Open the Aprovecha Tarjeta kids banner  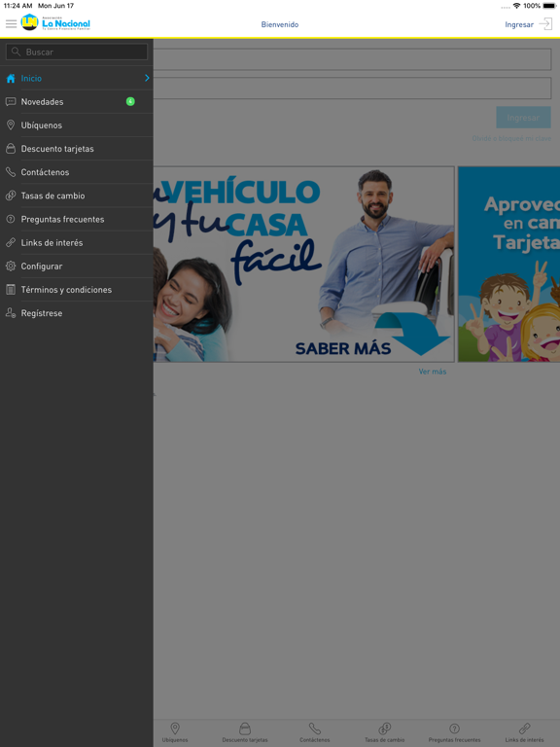point(509,264)
